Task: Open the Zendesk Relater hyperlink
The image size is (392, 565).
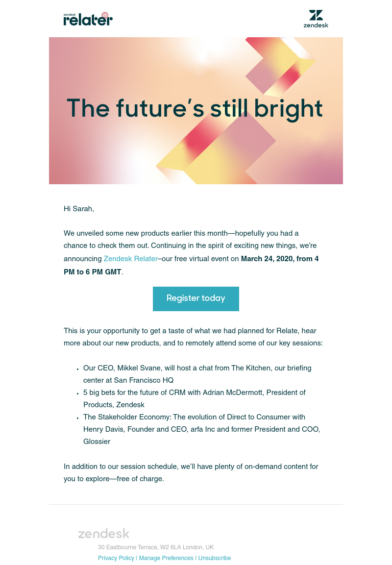Action: point(130,259)
